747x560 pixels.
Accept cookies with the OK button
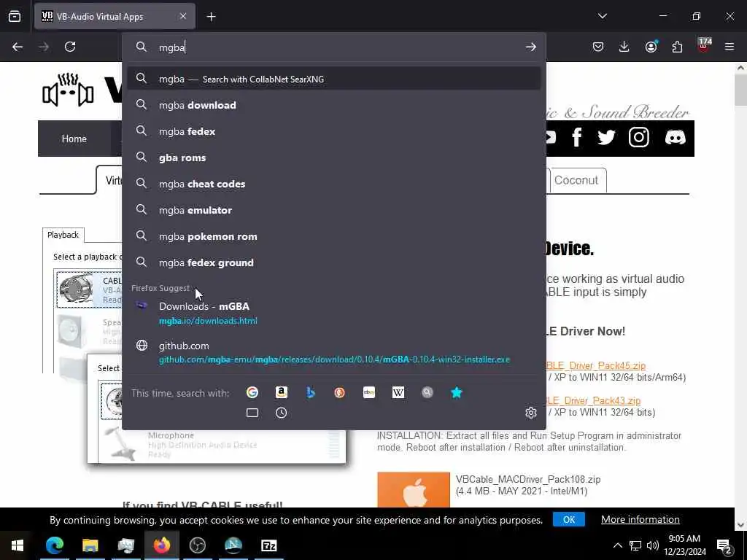[x=569, y=519]
